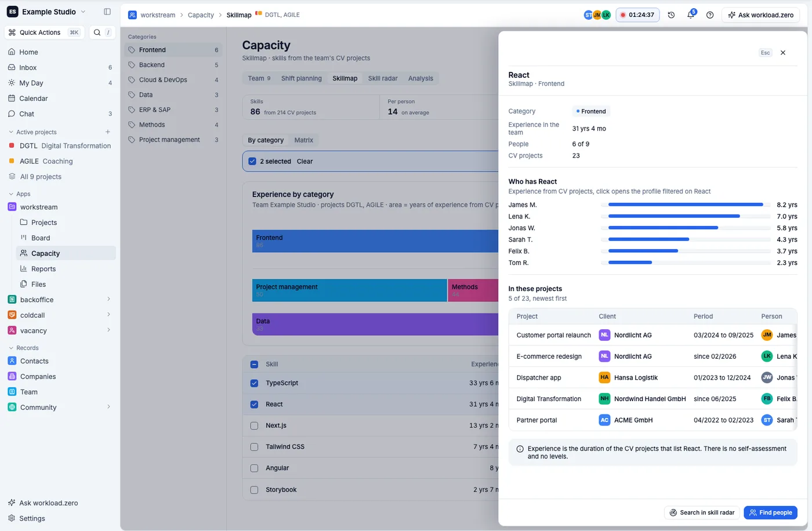Collapse the Apps section
This screenshot has width=812, height=531.
[11, 194]
